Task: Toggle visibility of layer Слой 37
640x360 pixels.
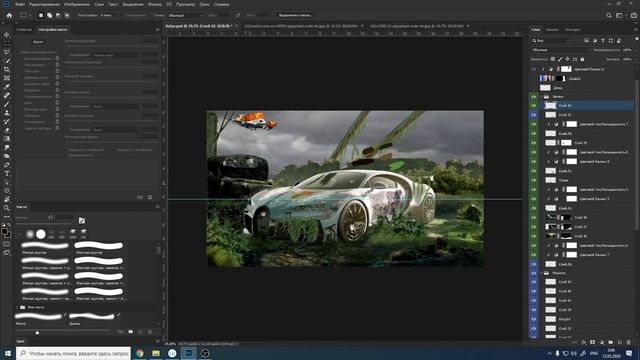Action: (x=533, y=227)
